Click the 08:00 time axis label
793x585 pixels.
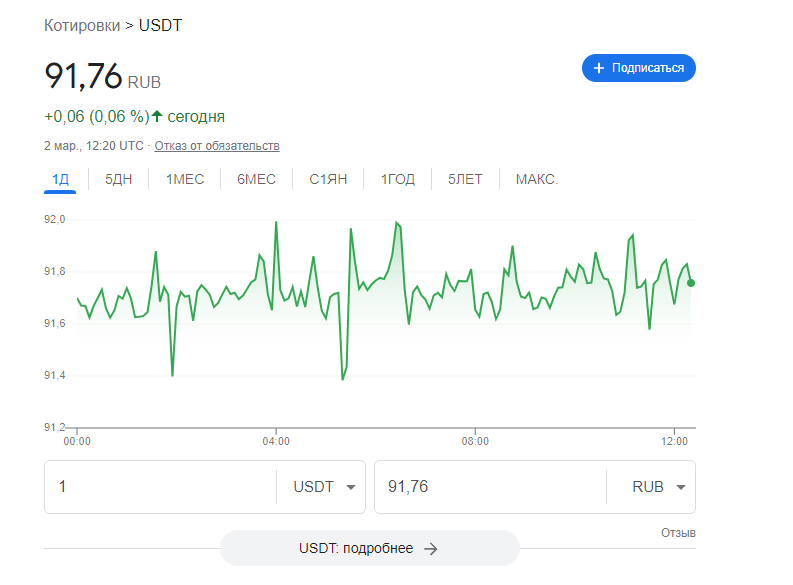(x=475, y=441)
